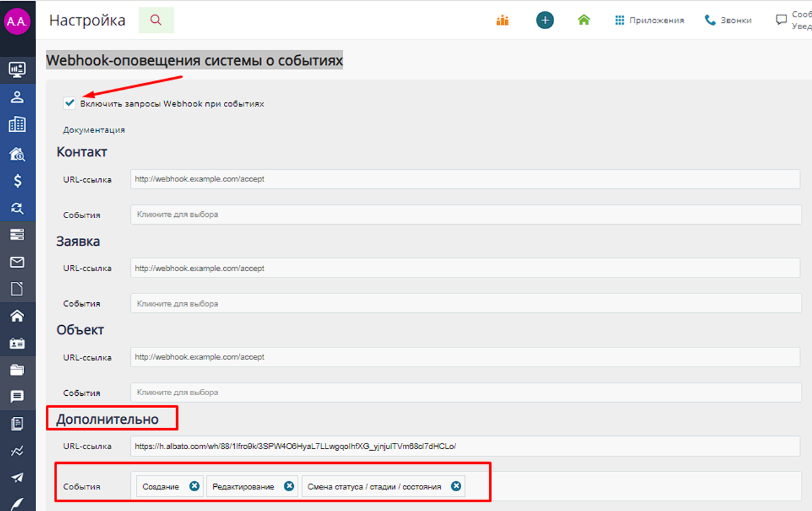The width and height of the screenshot is (812, 511).
Task: Open the green home icon in top bar
Action: click(x=583, y=20)
